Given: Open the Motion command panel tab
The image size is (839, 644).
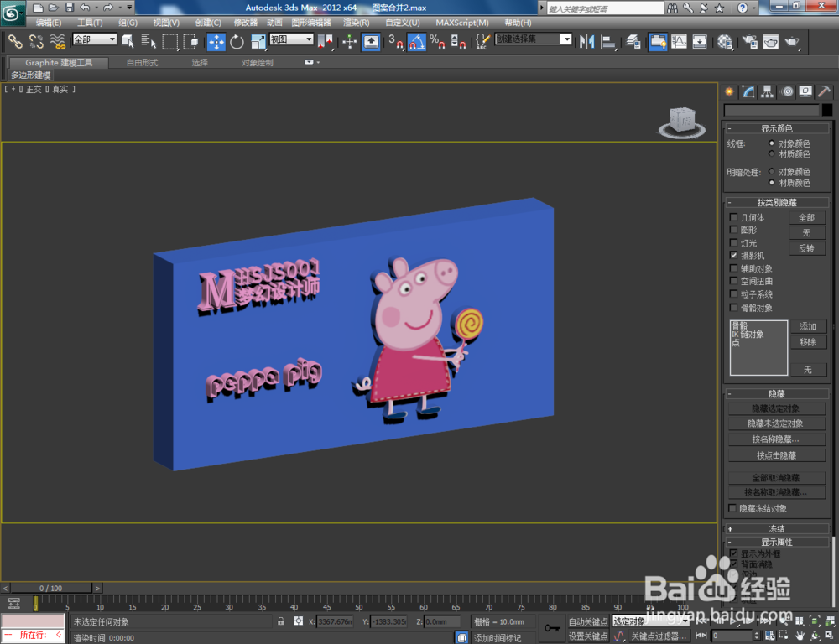Looking at the screenshot, I should click(787, 91).
